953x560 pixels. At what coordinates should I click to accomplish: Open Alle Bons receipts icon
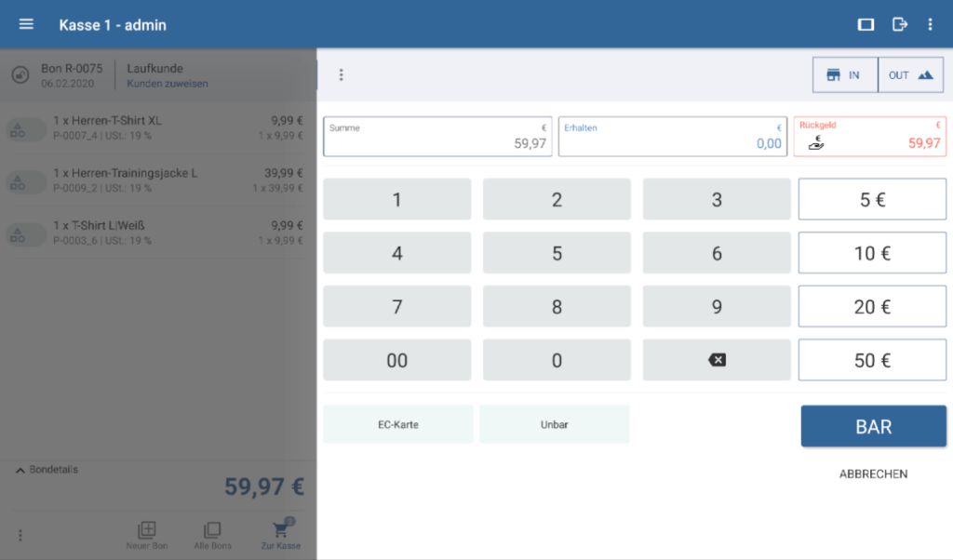(212, 531)
